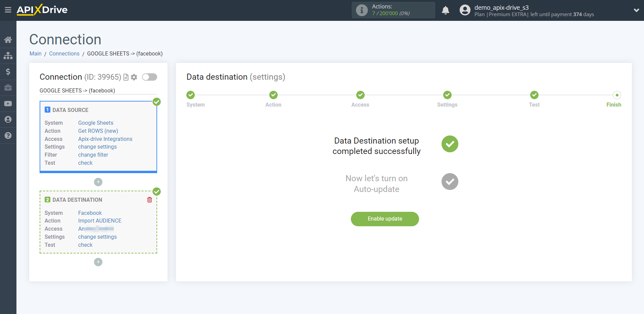Open the briefcase sidebar icon
Screen dimensions: 644x314
8,87
